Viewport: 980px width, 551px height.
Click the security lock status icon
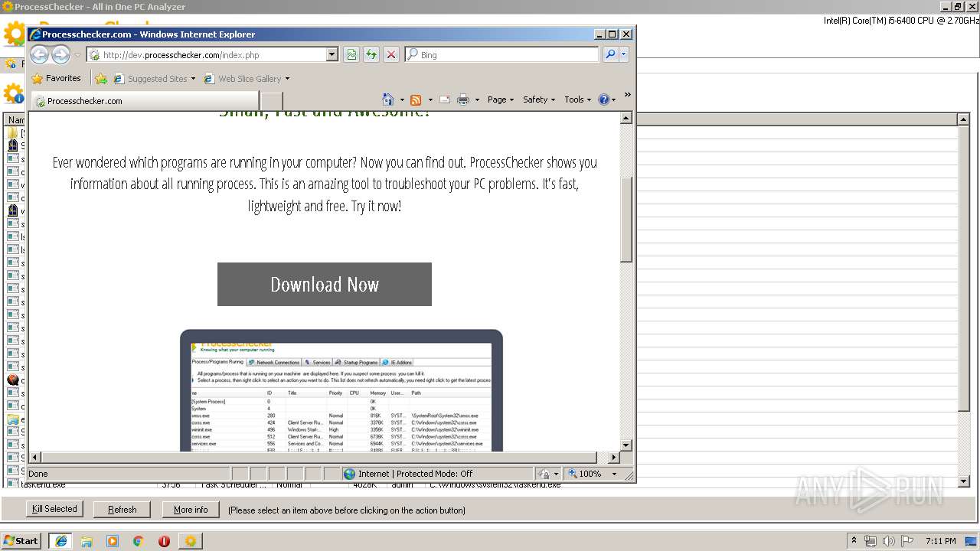pyautogui.click(x=544, y=474)
